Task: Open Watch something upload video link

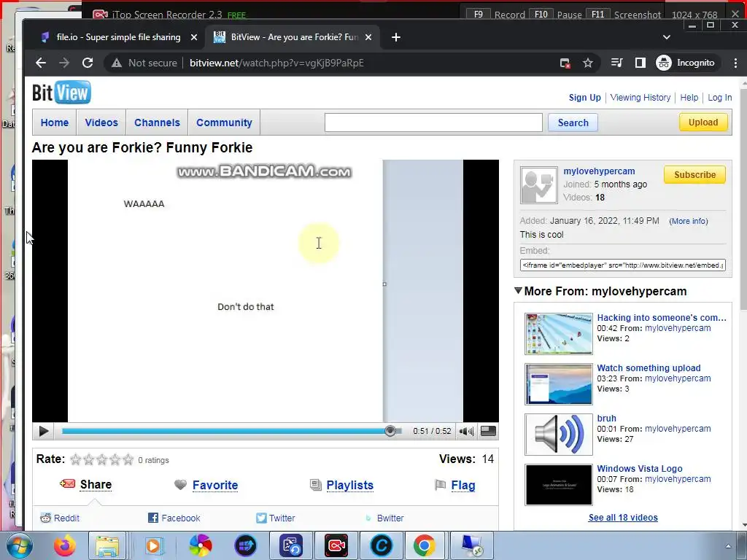Action: 649,367
